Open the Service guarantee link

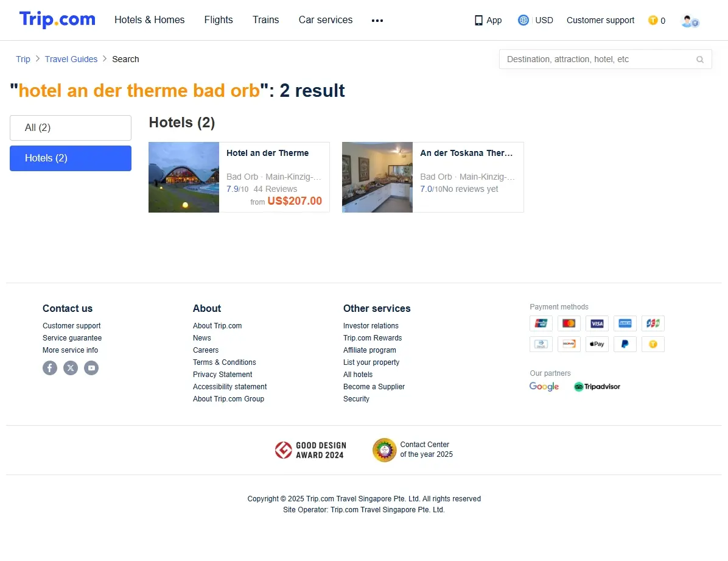click(72, 338)
